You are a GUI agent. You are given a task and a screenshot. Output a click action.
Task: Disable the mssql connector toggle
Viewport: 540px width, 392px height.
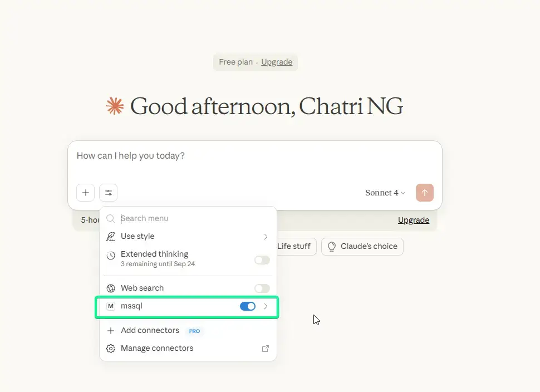(248, 306)
